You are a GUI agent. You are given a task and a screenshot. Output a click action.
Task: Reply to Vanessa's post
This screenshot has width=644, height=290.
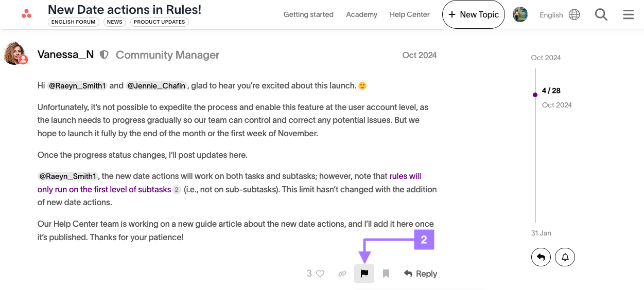(x=421, y=274)
